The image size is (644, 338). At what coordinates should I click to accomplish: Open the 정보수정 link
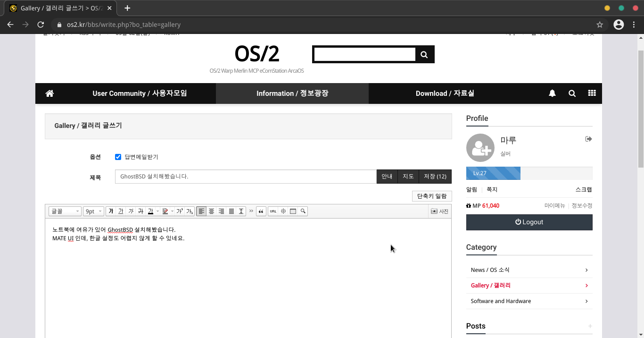(x=582, y=206)
